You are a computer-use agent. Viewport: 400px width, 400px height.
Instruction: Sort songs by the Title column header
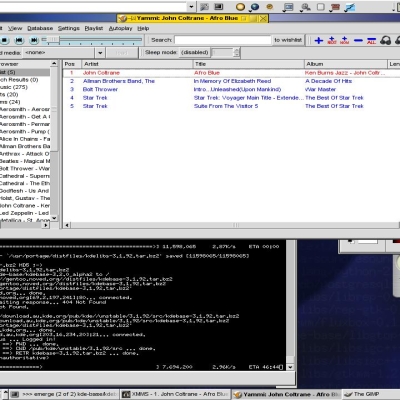click(x=248, y=64)
